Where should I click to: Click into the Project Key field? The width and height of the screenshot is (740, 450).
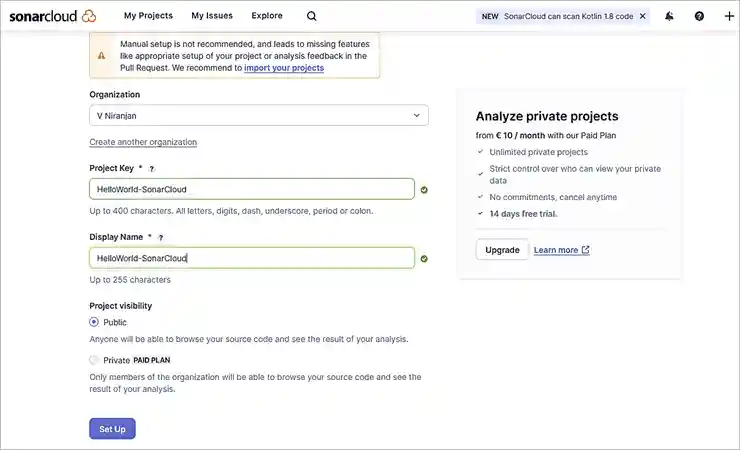[251, 189]
